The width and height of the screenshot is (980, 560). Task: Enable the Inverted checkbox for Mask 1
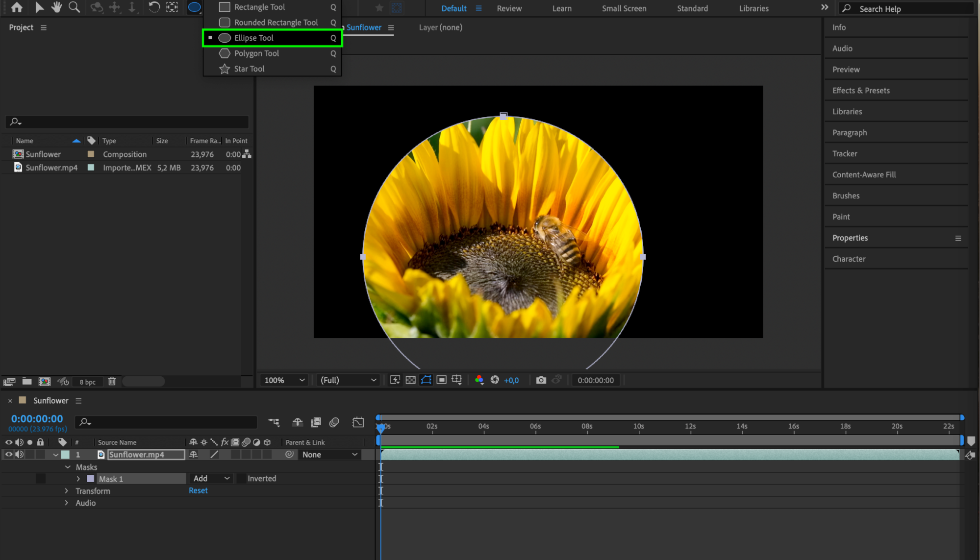pyautogui.click(x=241, y=479)
